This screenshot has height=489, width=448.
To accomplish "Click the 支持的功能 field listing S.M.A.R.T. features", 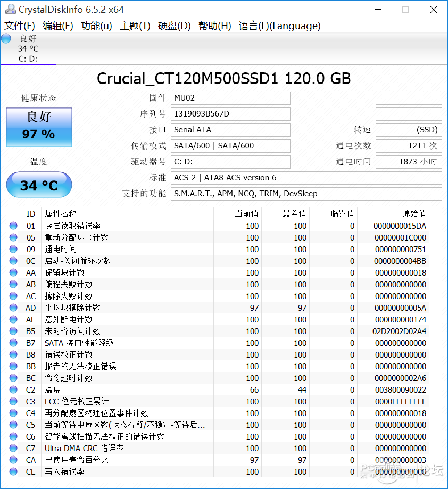I will click(x=306, y=194).
